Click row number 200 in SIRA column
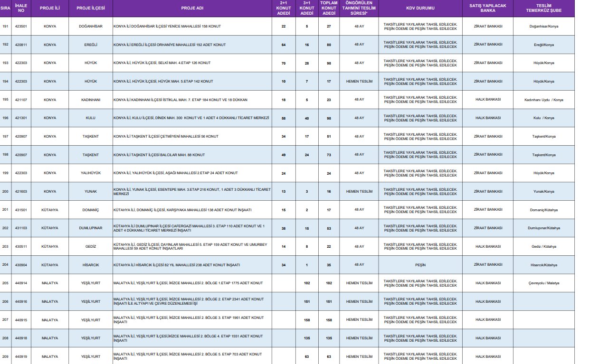Viewport: 608px width, 364px height. tap(5, 191)
